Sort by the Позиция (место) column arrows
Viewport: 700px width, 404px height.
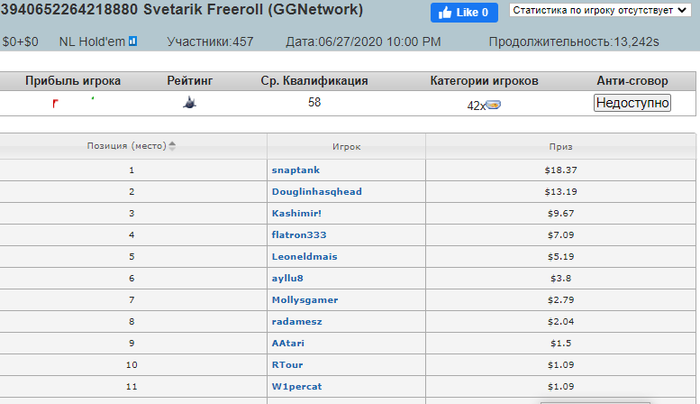pyautogui.click(x=171, y=146)
